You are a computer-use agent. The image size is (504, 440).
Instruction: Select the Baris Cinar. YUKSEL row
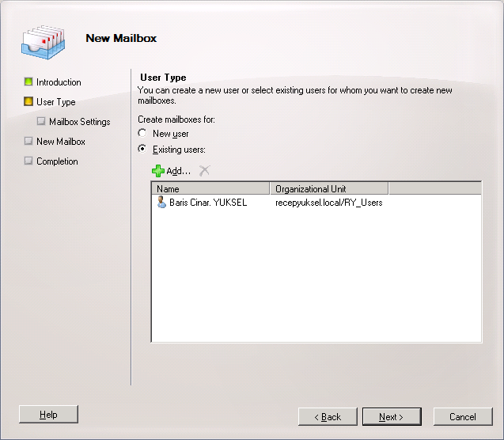pyautogui.click(x=316, y=203)
